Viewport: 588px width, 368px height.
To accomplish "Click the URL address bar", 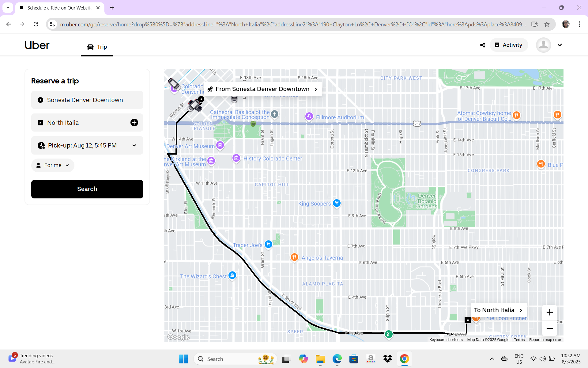I will [292, 24].
